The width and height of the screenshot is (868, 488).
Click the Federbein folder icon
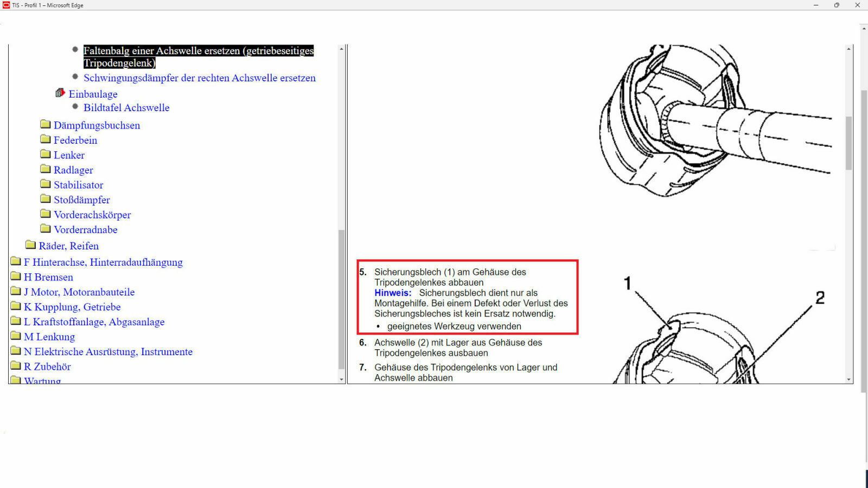[x=46, y=139]
